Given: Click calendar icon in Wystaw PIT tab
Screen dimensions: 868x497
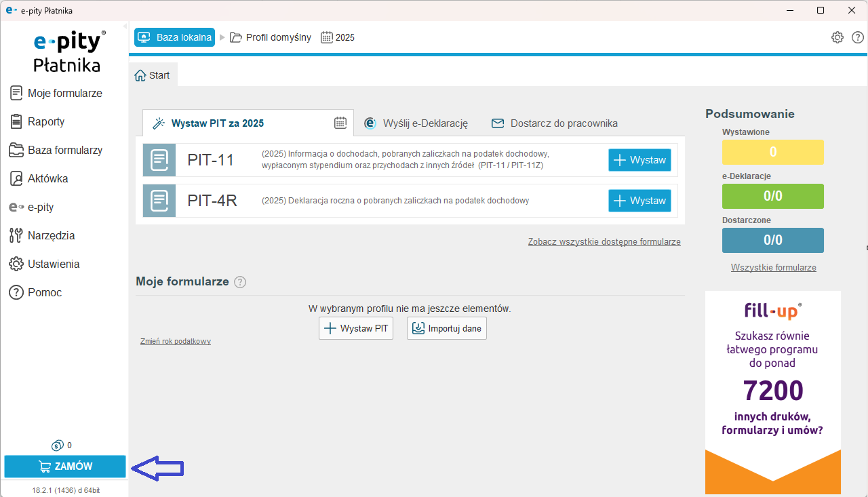Looking at the screenshot, I should [340, 123].
